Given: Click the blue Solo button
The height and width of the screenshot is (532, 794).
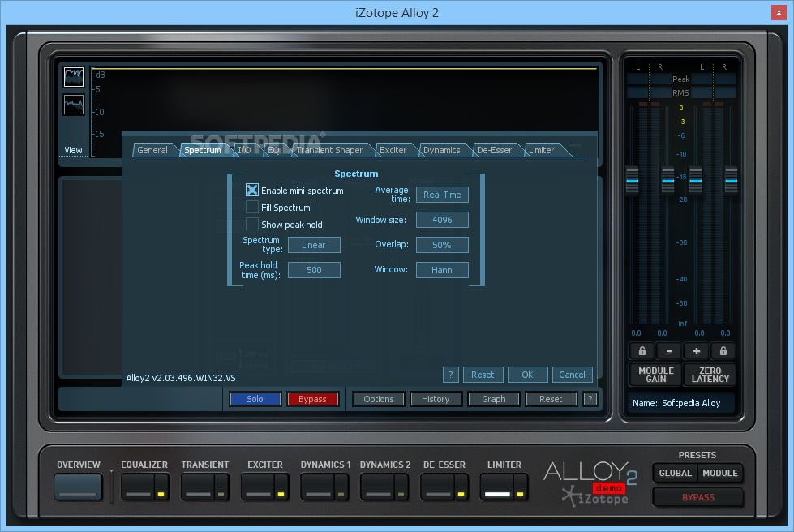Looking at the screenshot, I should coord(255,399).
